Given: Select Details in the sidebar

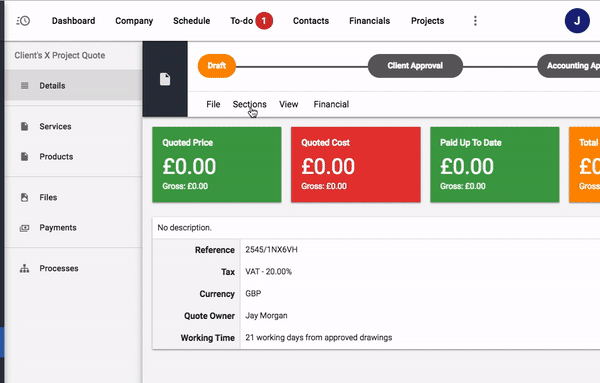Looking at the screenshot, I should point(73,85).
